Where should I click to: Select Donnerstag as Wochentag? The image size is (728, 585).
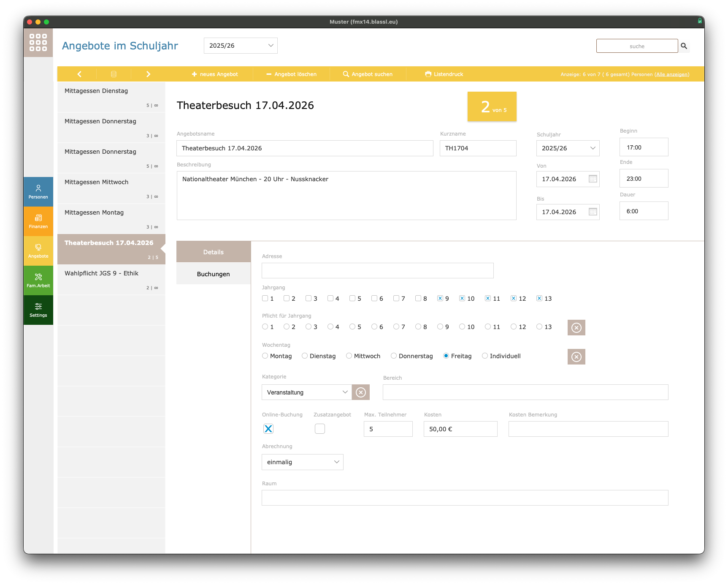(x=394, y=356)
